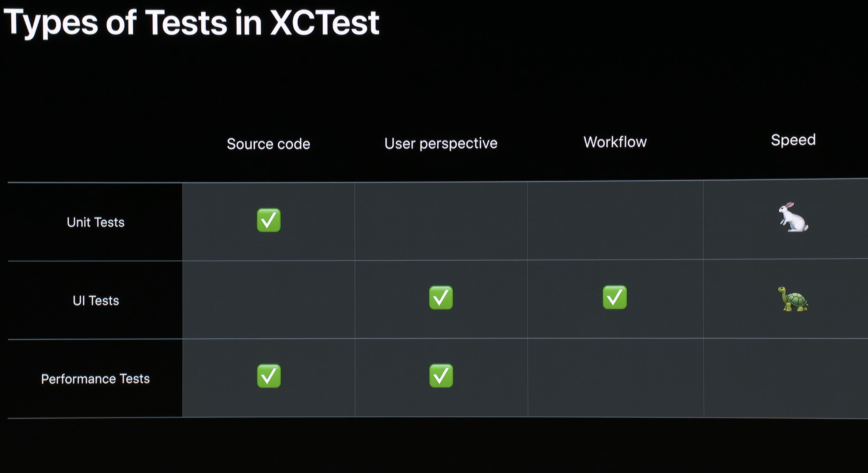868x473 pixels.
Task: Click empty Performance Tests Speed cell
Action: click(x=785, y=378)
